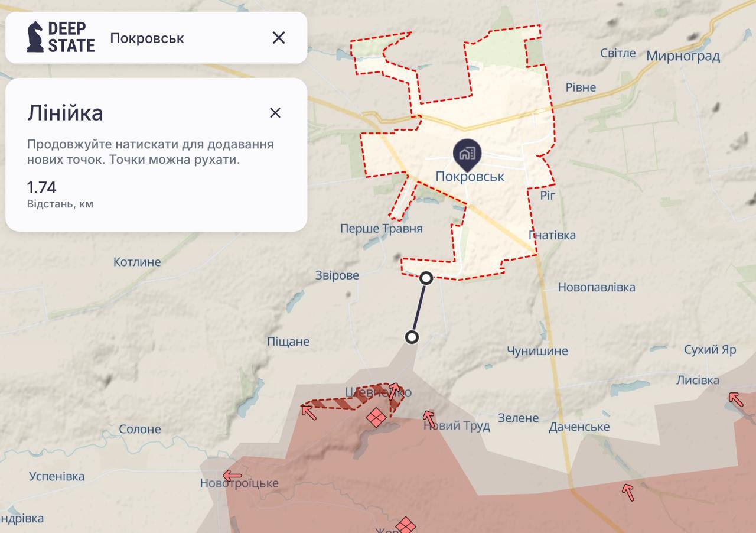
Task: Click the red diamond marker below Шевченко
Action: coord(376,418)
